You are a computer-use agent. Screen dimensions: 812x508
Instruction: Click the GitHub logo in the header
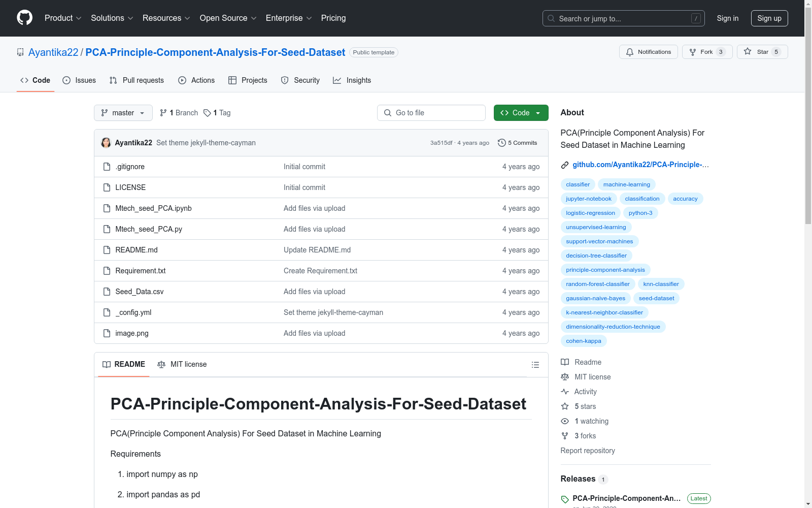tap(24, 18)
